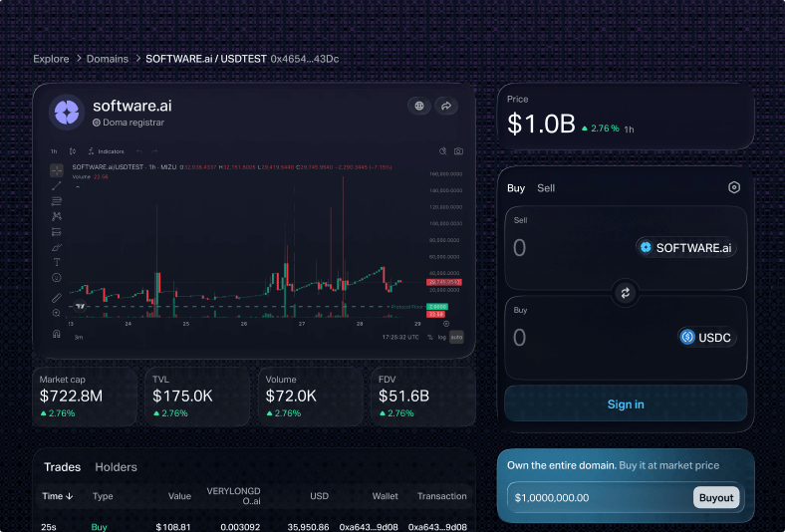Switch to the Buy tab
Screen dimensions: 785x532
click(516, 188)
